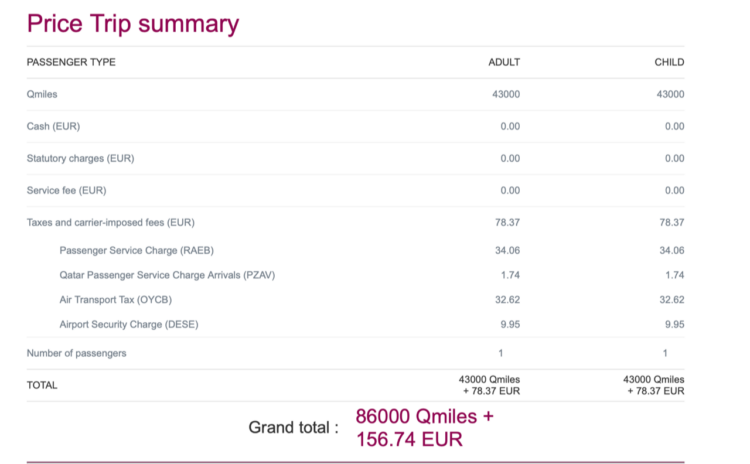Click child total '43000 Qmiles + 78.37 EUR'
This screenshot has width=750, height=464.
[653, 385]
